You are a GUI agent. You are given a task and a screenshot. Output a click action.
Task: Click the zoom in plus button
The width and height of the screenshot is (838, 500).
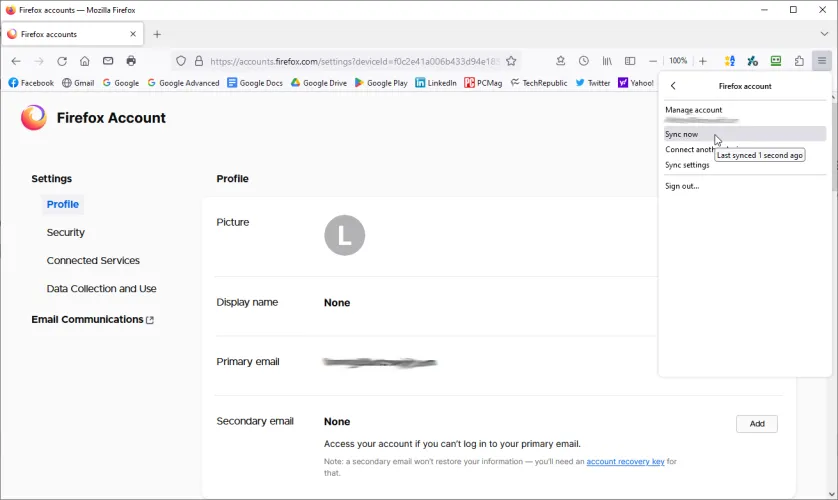(703, 61)
